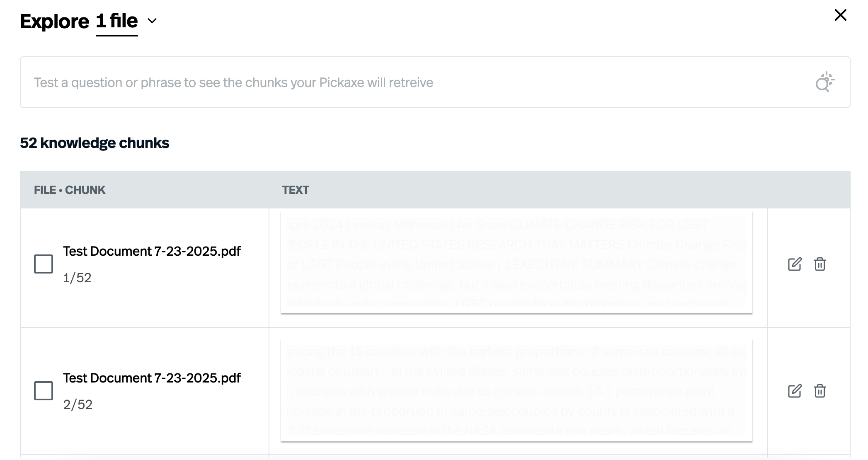868x460 pixels.
Task: Open the text preview of chunk 2/52
Action: coord(516,390)
